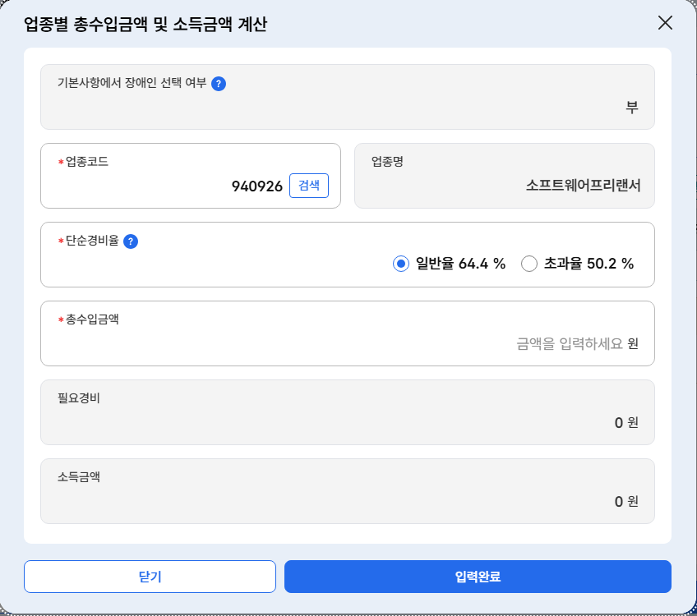This screenshot has width=697, height=616.
Task: Select the 초과율 50.2 % radio button
Action: coord(529,264)
